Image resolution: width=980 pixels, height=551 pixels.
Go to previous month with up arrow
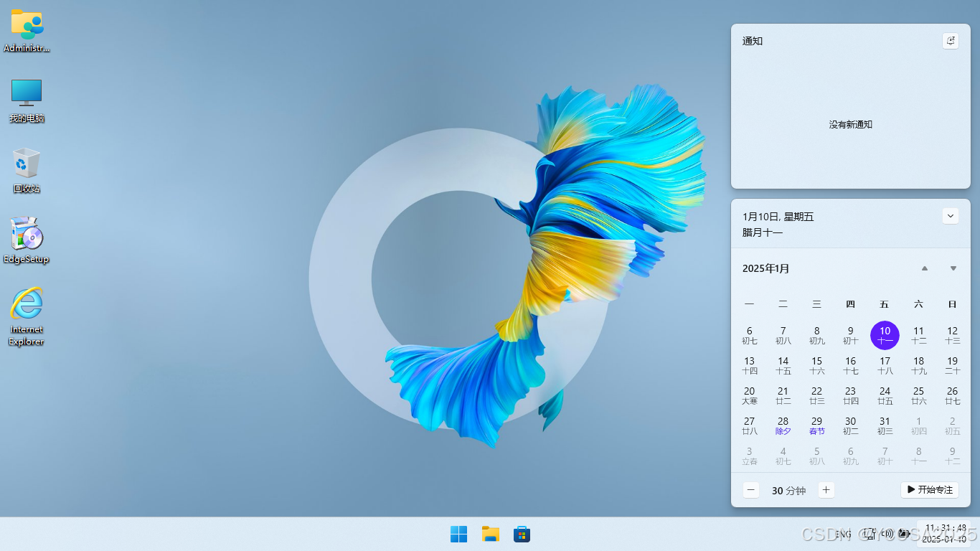pyautogui.click(x=925, y=268)
